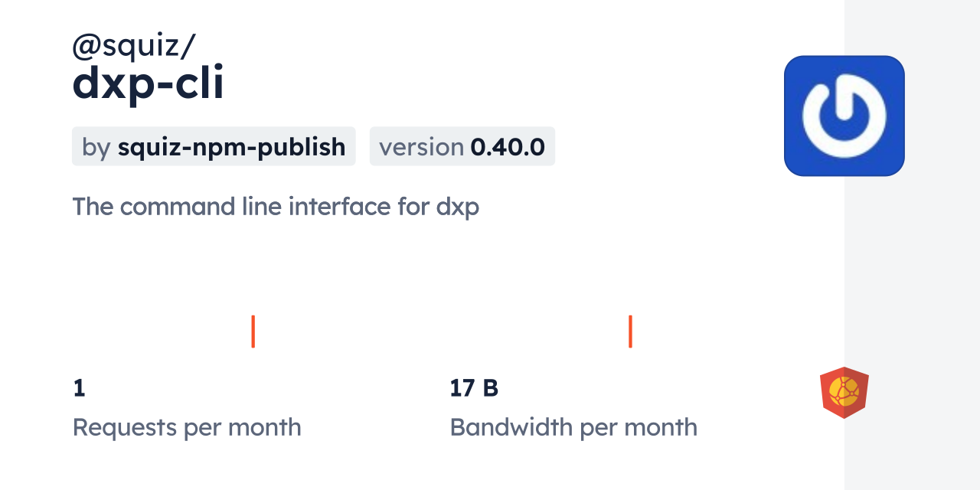Click the requests count value 1
The image size is (980, 490).
click(x=79, y=389)
